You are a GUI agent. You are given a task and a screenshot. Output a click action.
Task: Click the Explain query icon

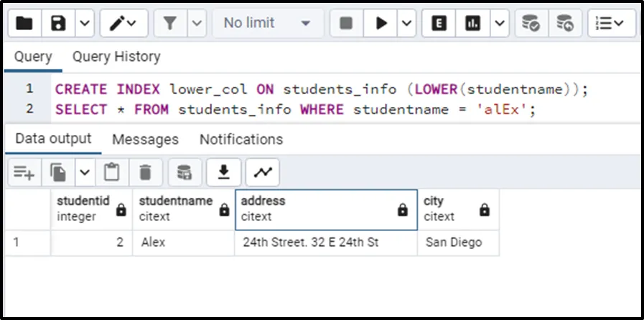439,24
